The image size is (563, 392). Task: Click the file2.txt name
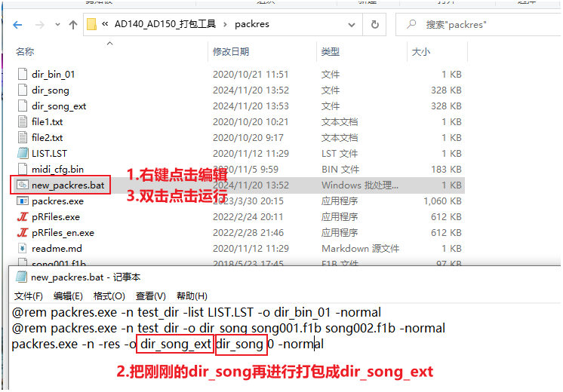(47, 138)
